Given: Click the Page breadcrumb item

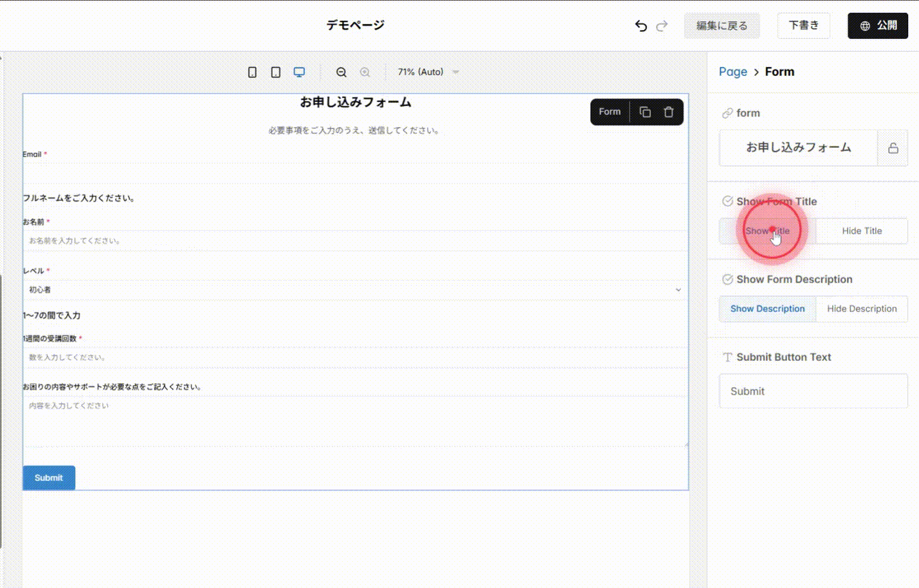Looking at the screenshot, I should click(733, 71).
